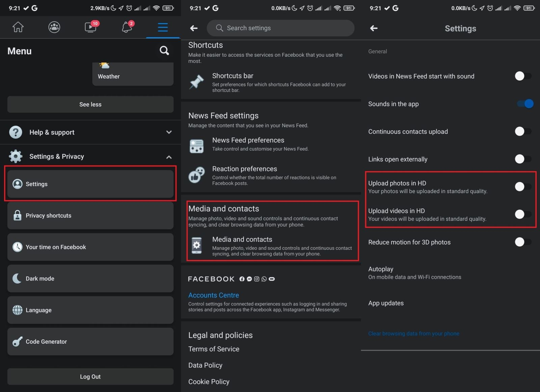Go back from the Settings page arrow

click(x=374, y=28)
